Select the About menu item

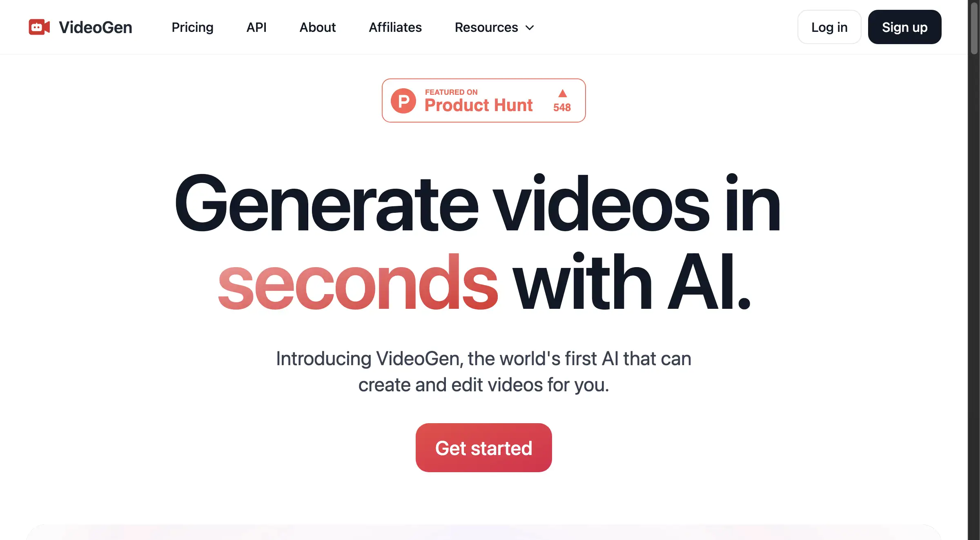[x=318, y=27]
